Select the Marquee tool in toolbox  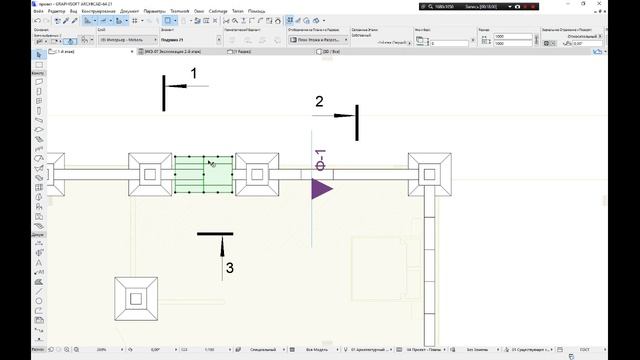(39, 65)
